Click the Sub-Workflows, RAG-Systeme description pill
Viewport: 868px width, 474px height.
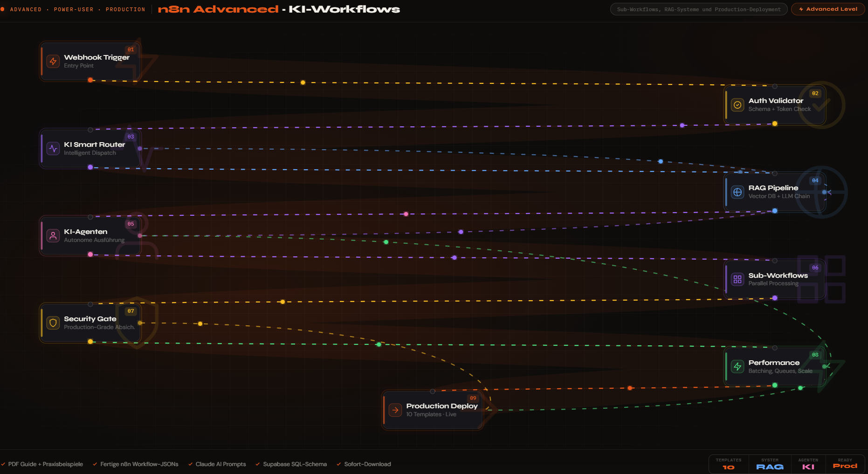click(698, 9)
